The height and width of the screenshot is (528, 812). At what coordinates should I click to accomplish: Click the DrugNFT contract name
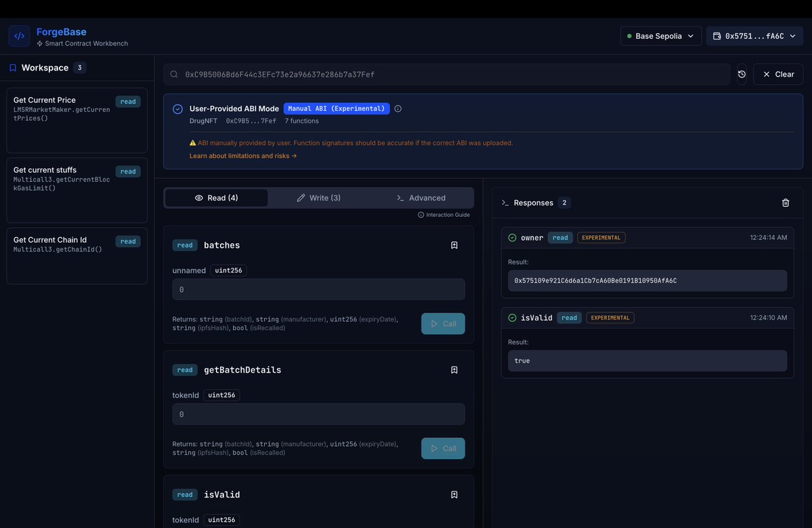tap(204, 121)
